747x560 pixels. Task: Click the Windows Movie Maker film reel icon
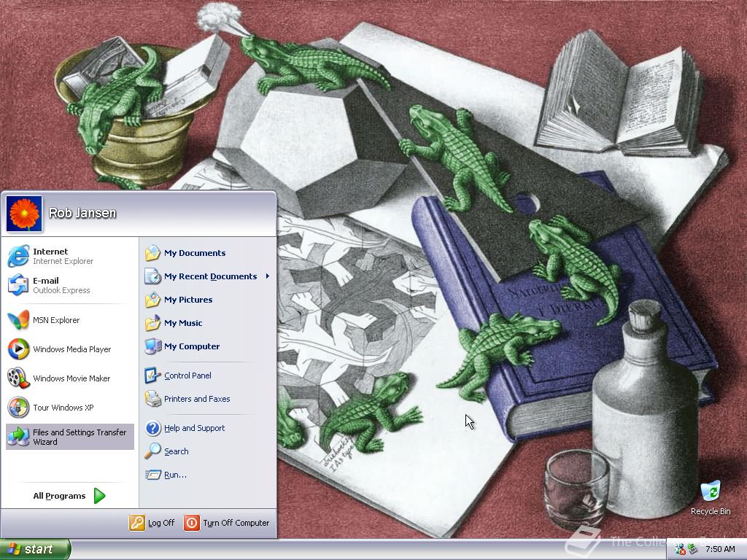18,378
